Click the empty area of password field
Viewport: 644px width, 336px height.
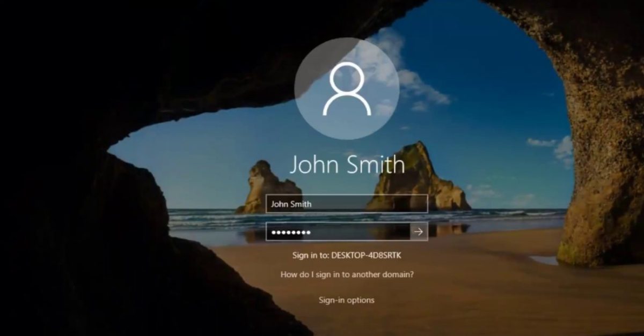point(365,232)
